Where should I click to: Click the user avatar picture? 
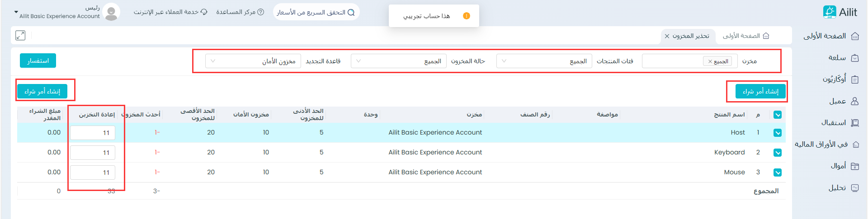[111, 12]
